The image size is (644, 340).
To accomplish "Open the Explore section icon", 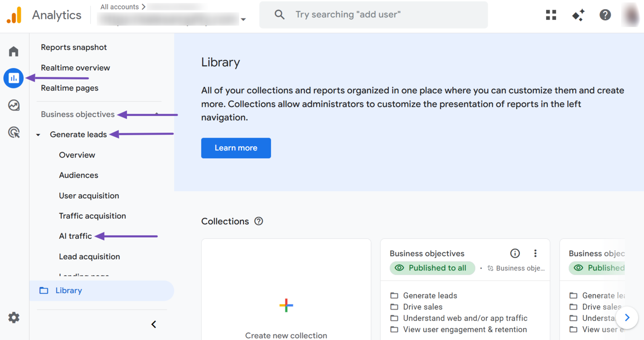I will point(13,105).
